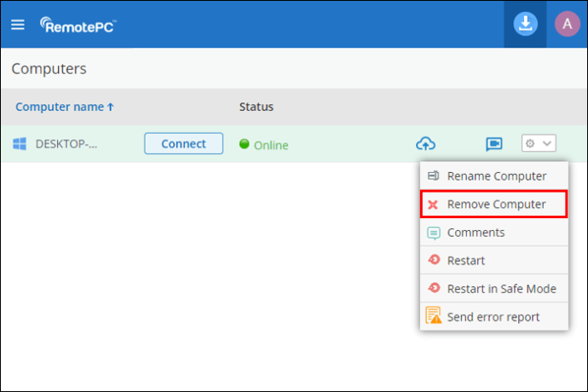Expand the gear settings dropdown
This screenshot has height=392, width=588.
(539, 144)
